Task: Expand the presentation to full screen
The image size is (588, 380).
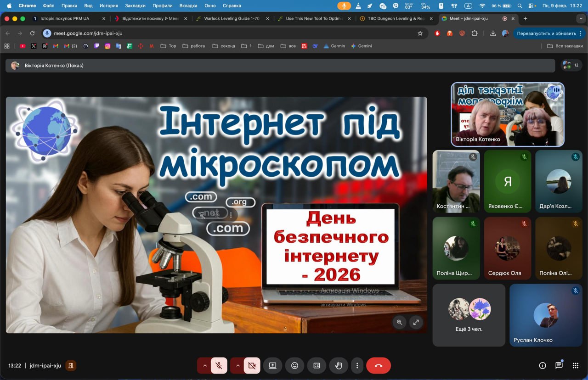Action: [x=416, y=322]
